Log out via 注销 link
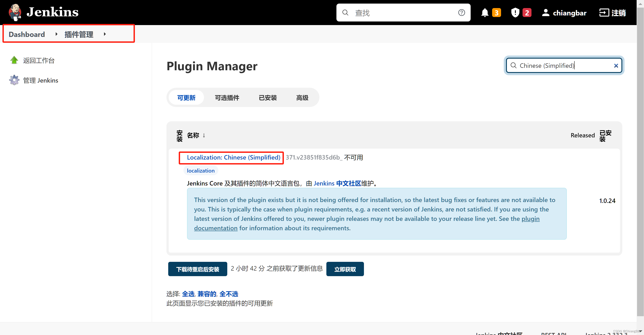 [618, 13]
